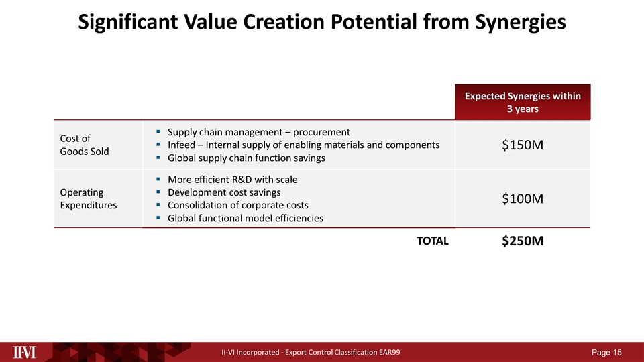The image size is (644, 362).
Task: Select the 'Development cost savings' bullet
Action: click(224, 192)
